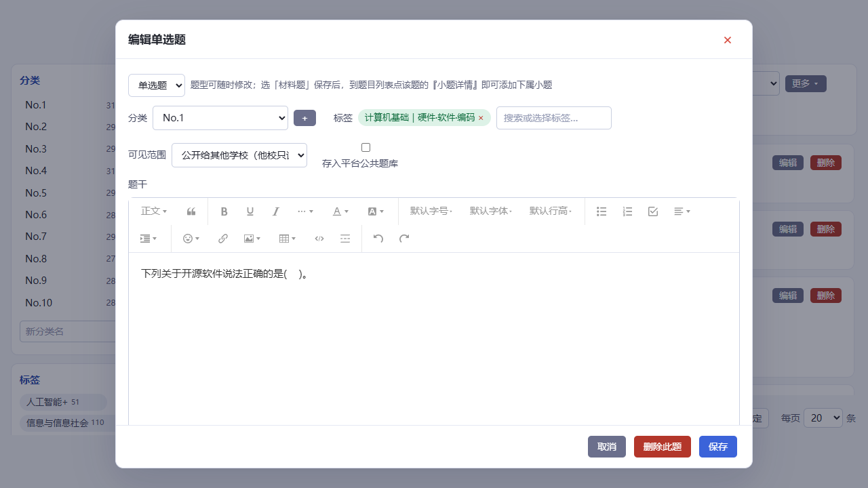Focus the tag search input
Viewport: 868px width, 488px height.
[554, 118]
